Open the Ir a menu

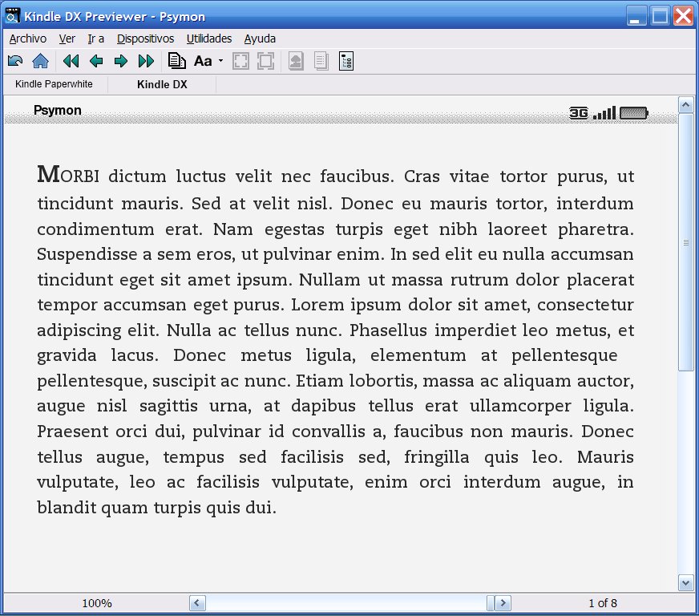[x=96, y=38]
